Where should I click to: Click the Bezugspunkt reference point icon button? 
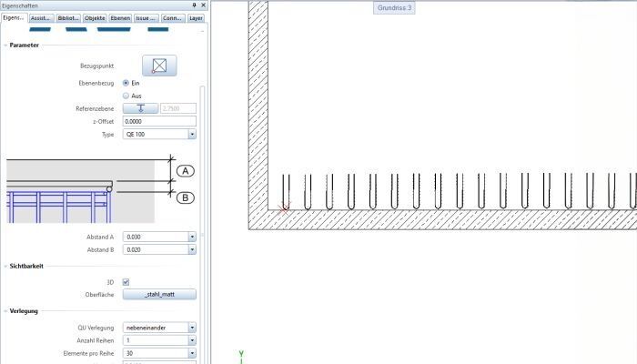159,66
